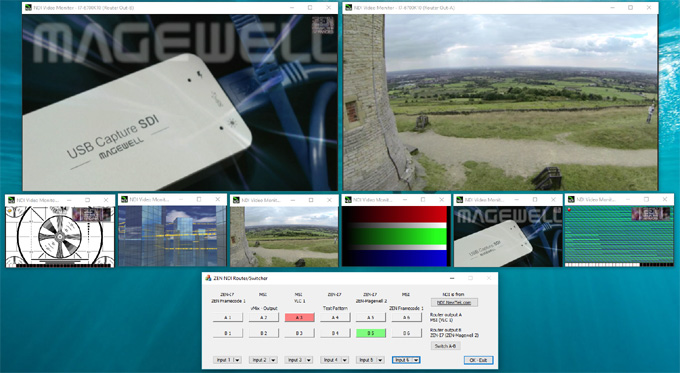Toggle the green B 5 routing button
The height and width of the screenshot is (373, 680).
pyautogui.click(x=370, y=333)
